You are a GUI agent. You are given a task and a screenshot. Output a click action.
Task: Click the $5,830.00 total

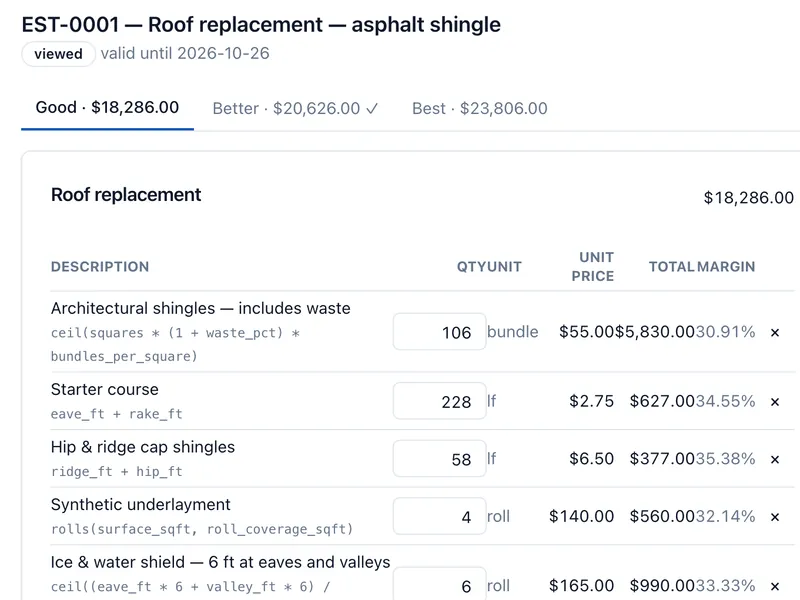pyautogui.click(x=655, y=332)
